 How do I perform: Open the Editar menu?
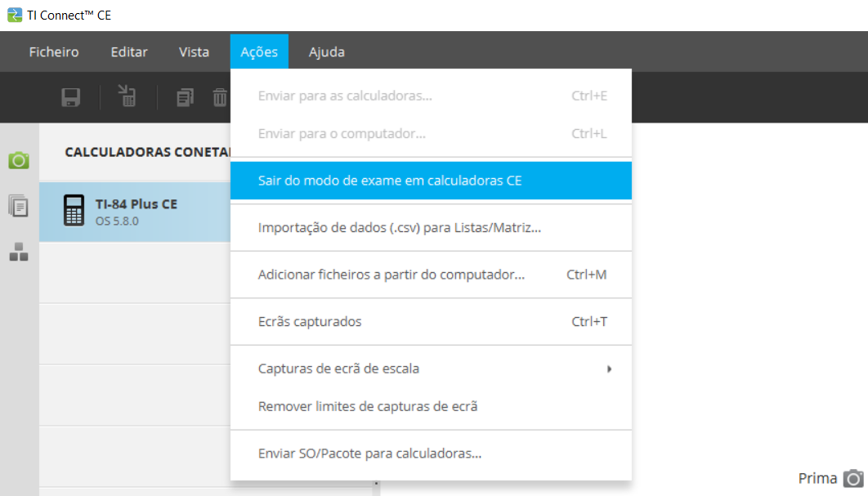tap(129, 51)
